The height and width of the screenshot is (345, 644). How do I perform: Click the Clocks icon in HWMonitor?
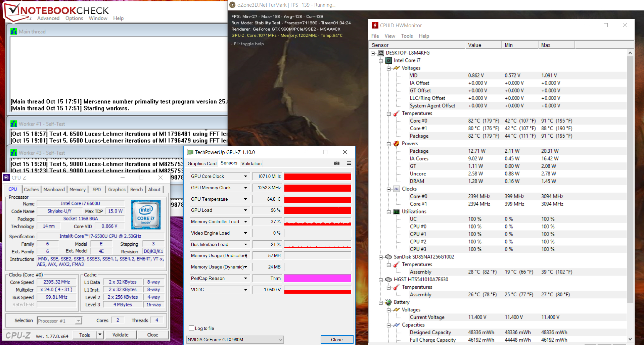pyautogui.click(x=397, y=189)
